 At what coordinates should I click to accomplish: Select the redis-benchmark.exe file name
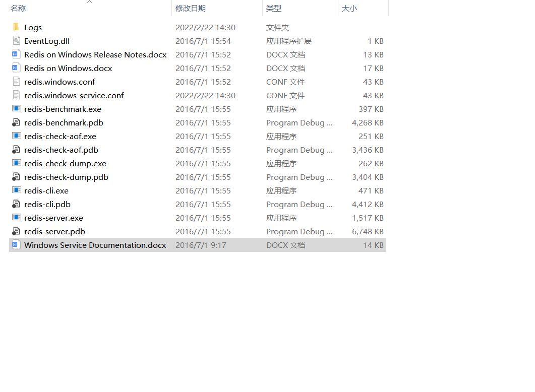63,109
